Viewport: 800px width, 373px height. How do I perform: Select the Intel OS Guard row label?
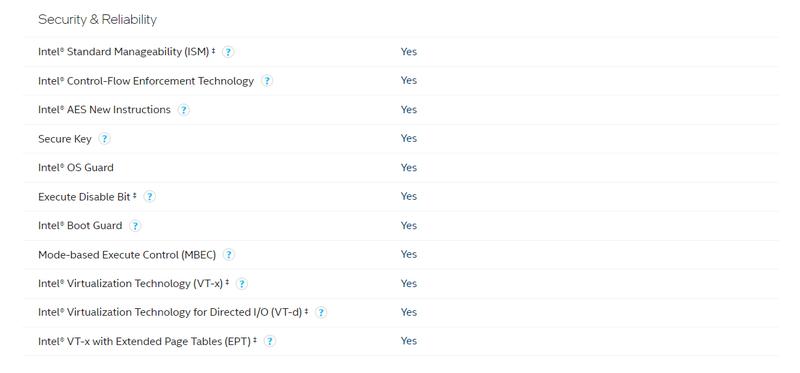coord(76,167)
